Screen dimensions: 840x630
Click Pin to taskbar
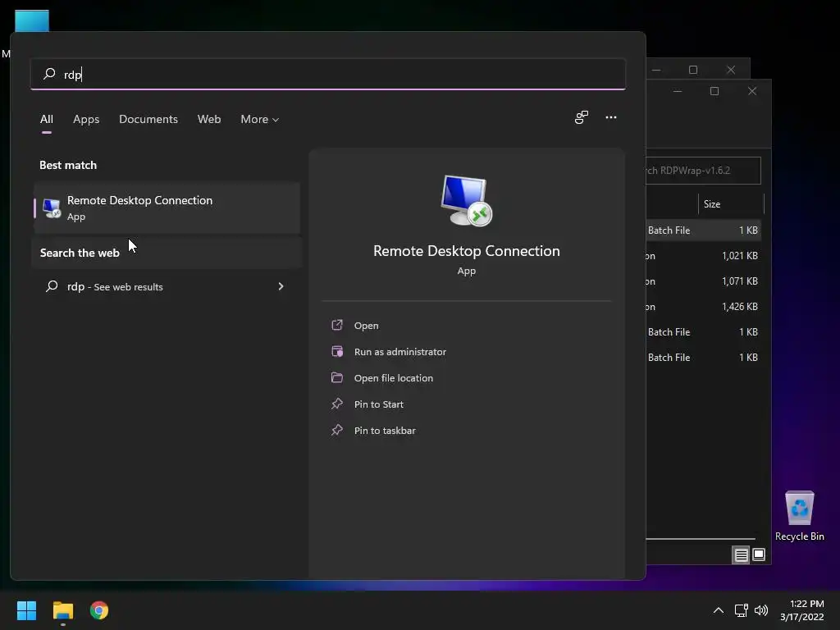tap(385, 431)
